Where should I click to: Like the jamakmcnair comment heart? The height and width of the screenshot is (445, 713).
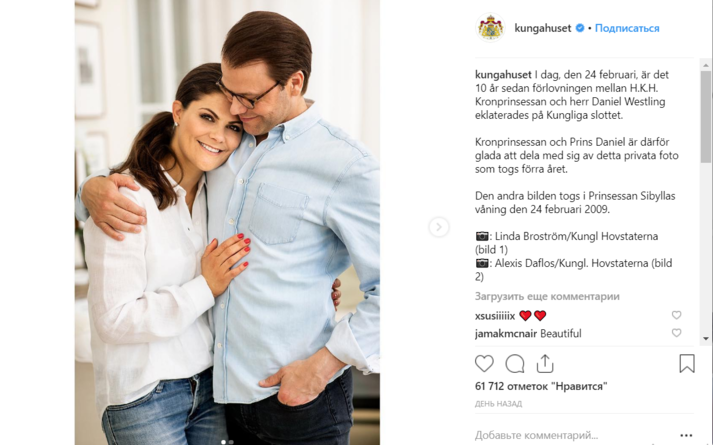[676, 333]
